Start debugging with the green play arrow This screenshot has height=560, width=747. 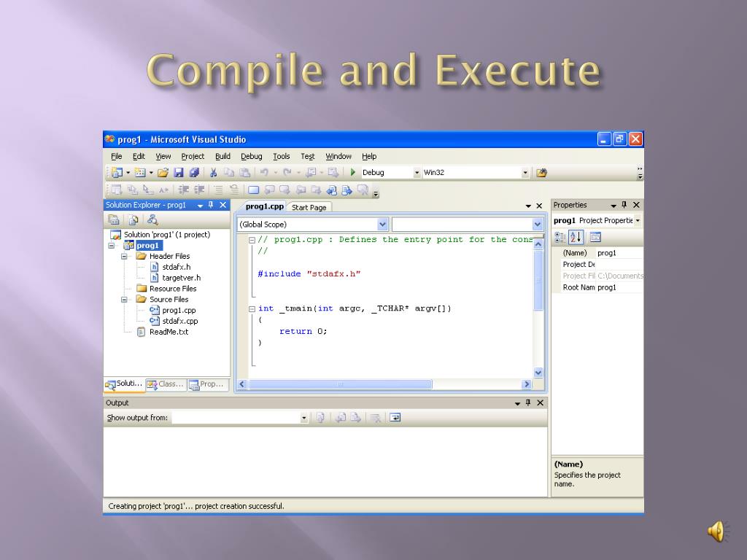[353, 172]
